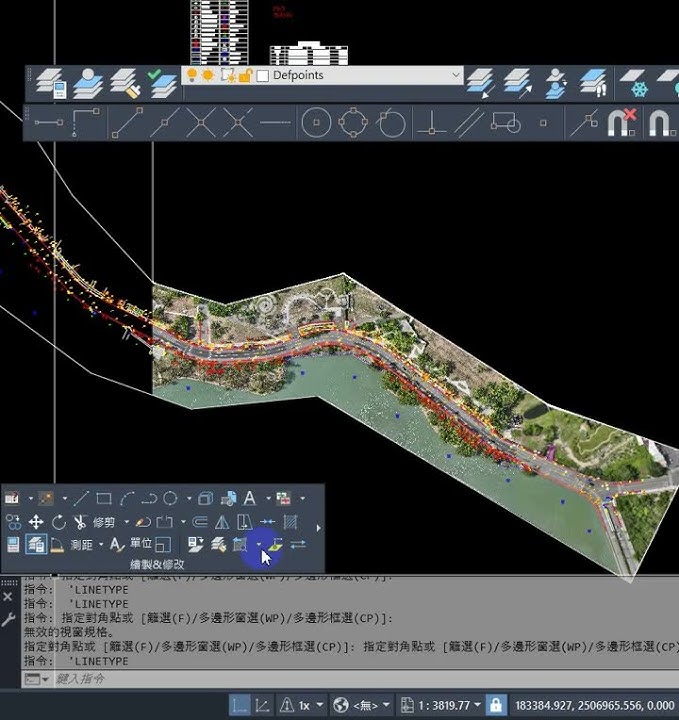
Task: Click the Defpoints layer color swatch
Action: [263, 76]
